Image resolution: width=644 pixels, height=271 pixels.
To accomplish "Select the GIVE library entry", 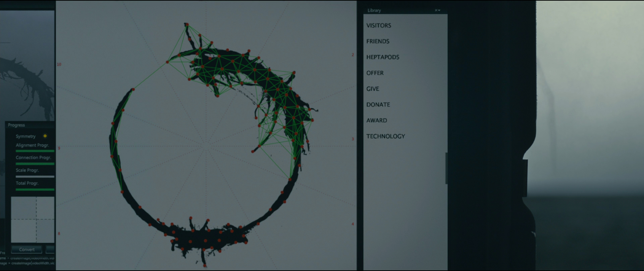I will (373, 89).
